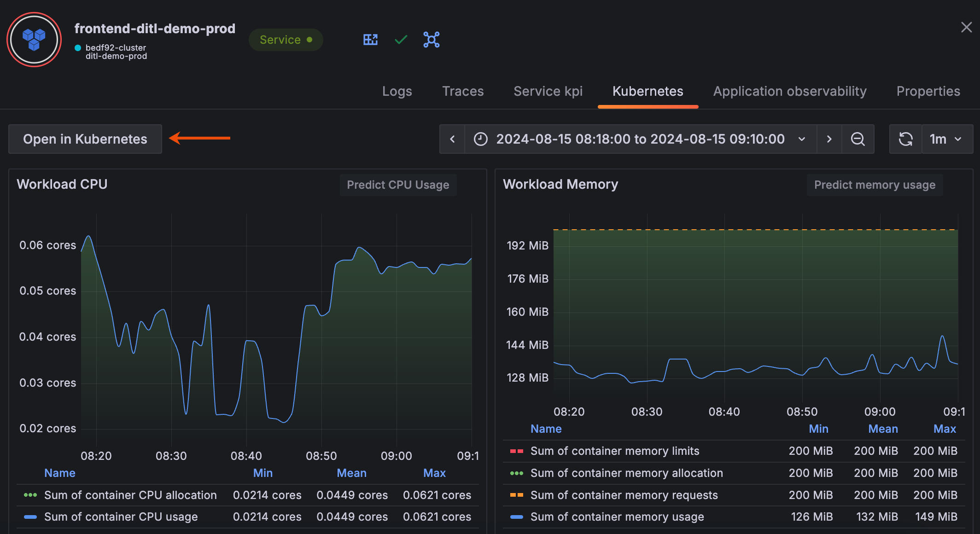980x534 pixels.
Task: Toggle the Sum of container memory allocation series
Action: click(626, 473)
